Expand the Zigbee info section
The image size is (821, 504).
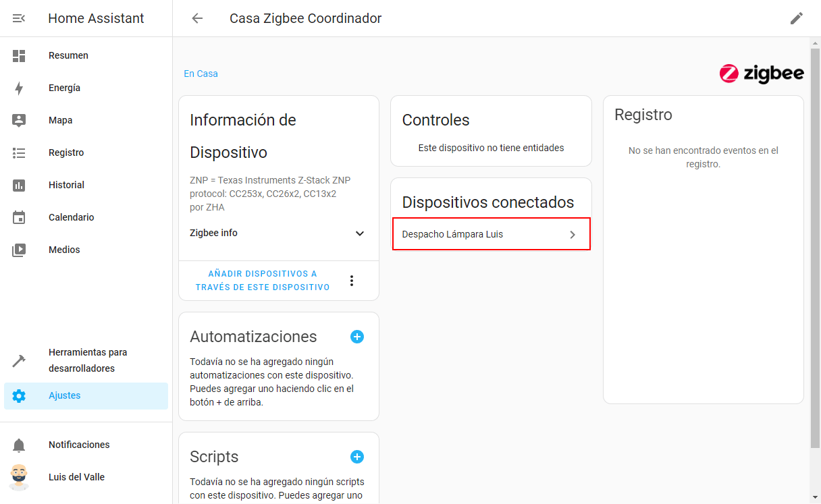(360, 233)
